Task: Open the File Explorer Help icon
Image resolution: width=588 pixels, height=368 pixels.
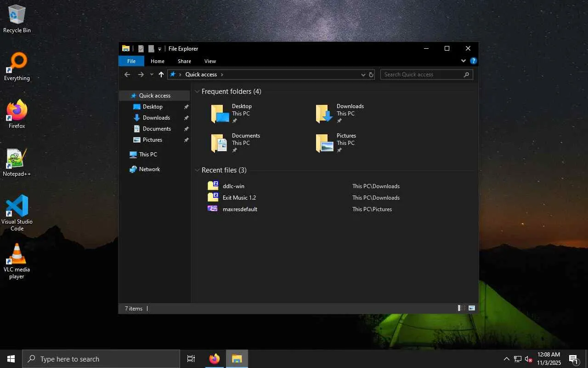Action: [x=474, y=61]
